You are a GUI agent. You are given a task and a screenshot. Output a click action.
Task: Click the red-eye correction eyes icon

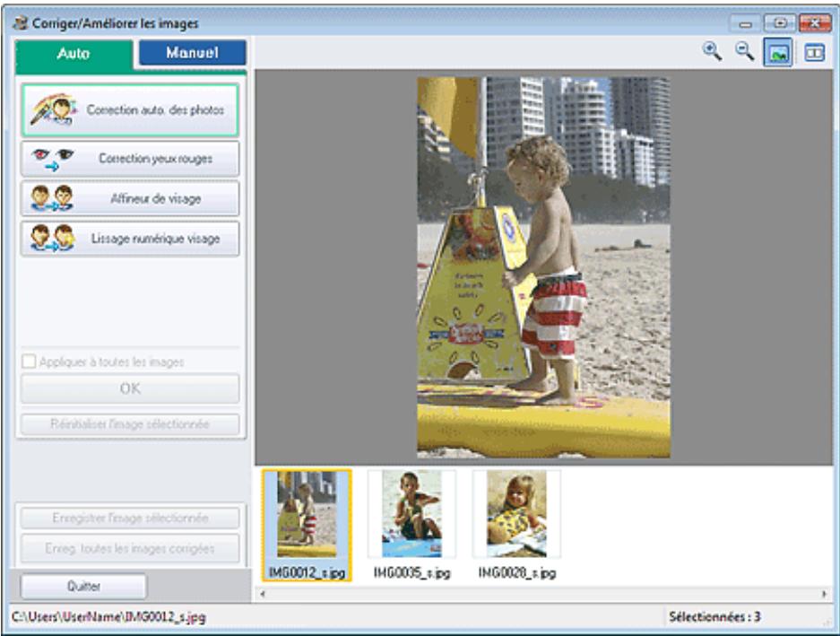[x=53, y=159]
